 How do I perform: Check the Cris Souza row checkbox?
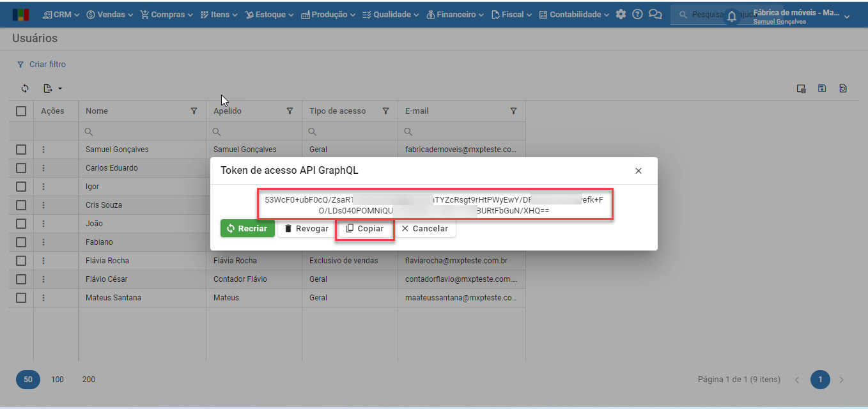[x=21, y=205]
